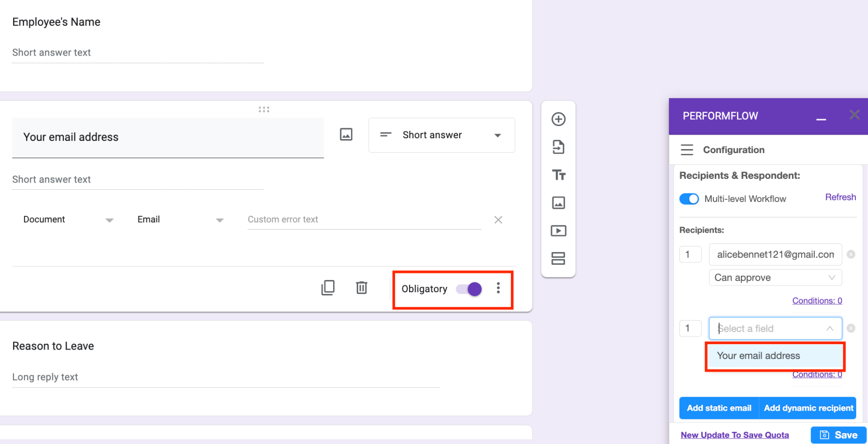Duplicate the email address question
The width and height of the screenshot is (868, 444).
click(x=328, y=288)
